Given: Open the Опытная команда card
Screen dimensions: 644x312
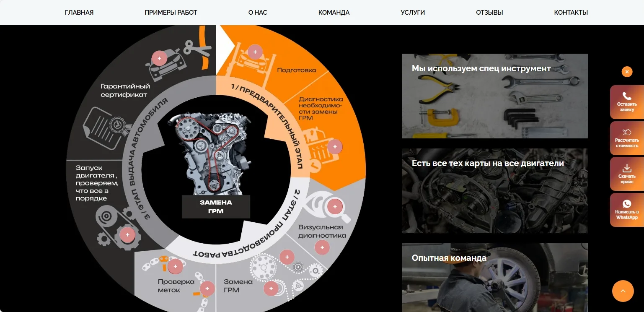Looking at the screenshot, I should pos(495,278).
